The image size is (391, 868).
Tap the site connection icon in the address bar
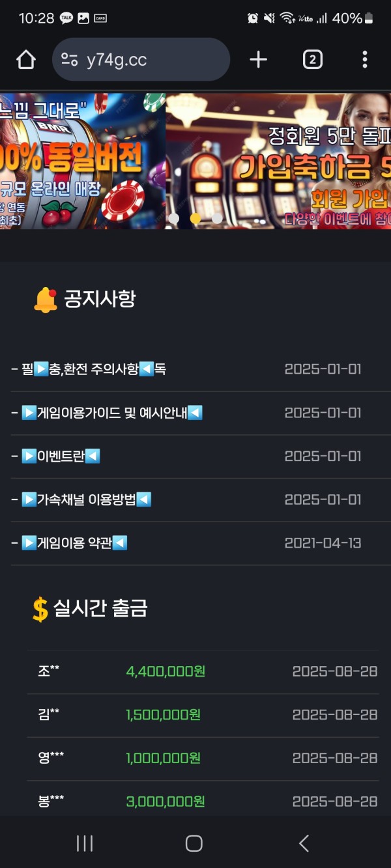70,59
